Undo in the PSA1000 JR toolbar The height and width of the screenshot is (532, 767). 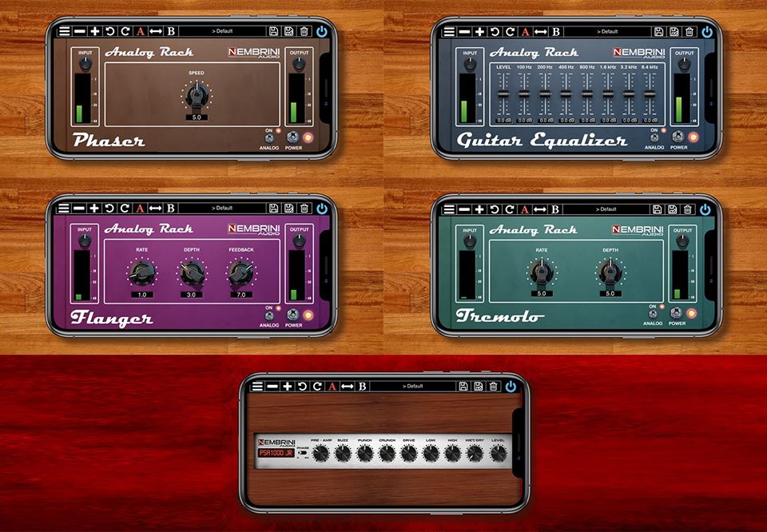(302, 387)
